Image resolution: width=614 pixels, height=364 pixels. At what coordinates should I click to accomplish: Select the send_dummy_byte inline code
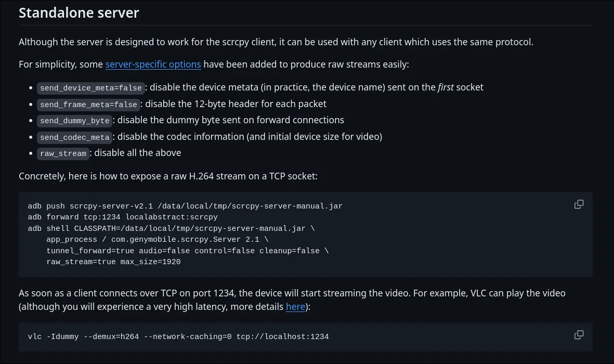(74, 121)
